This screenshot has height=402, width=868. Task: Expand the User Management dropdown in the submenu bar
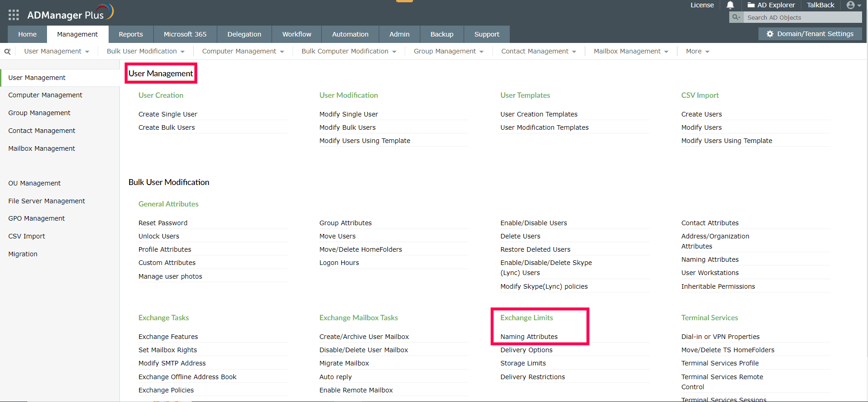(57, 51)
